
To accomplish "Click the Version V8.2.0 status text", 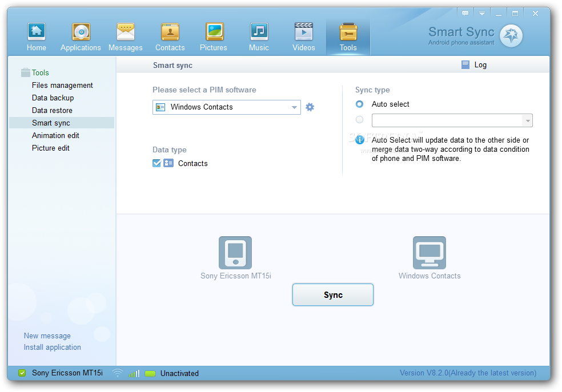I will pos(468,373).
